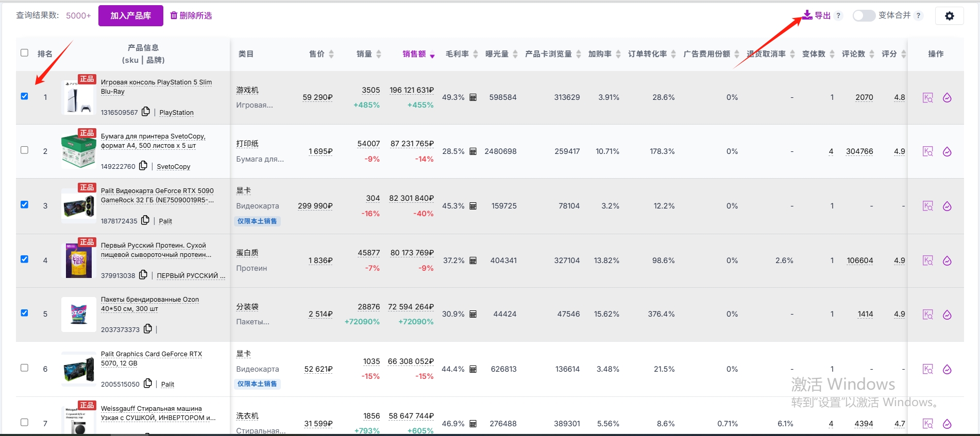Click sales amount 196 121 631₽
The image size is (980, 436).
(x=412, y=90)
